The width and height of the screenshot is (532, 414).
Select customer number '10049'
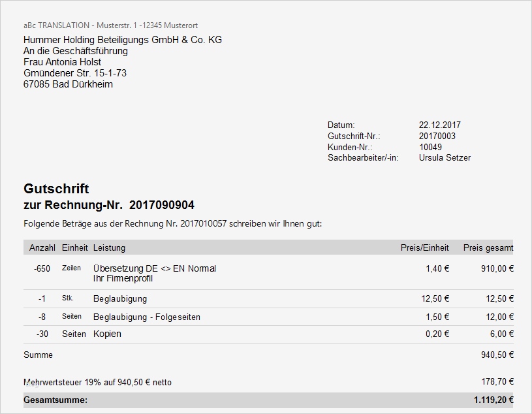[430, 147]
